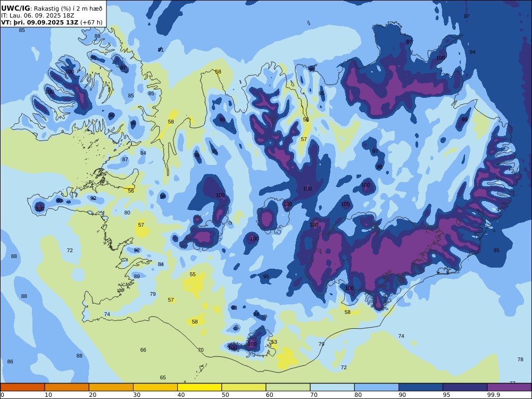
Task: Select the 10–20 orange legend color block
Action: [67, 387]
